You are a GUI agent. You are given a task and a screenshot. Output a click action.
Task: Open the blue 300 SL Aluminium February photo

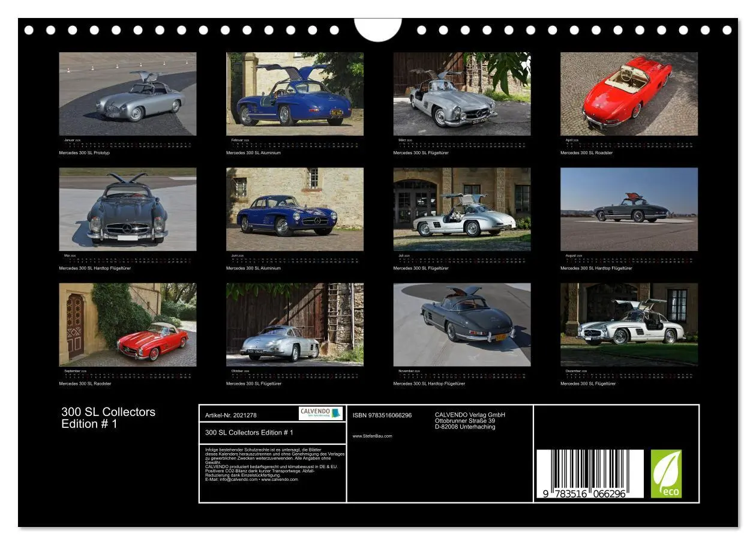pos(295,94)
